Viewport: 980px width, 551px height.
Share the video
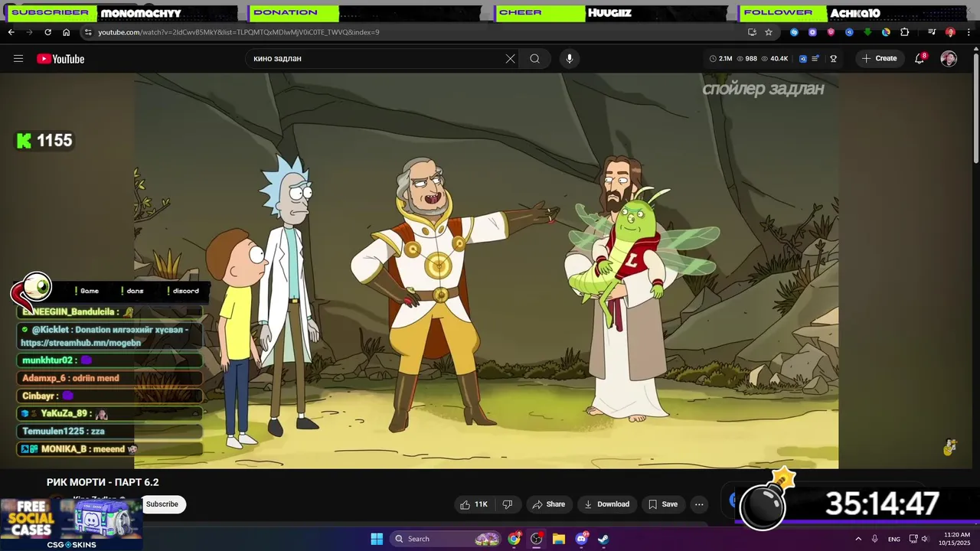coord(548,504)
